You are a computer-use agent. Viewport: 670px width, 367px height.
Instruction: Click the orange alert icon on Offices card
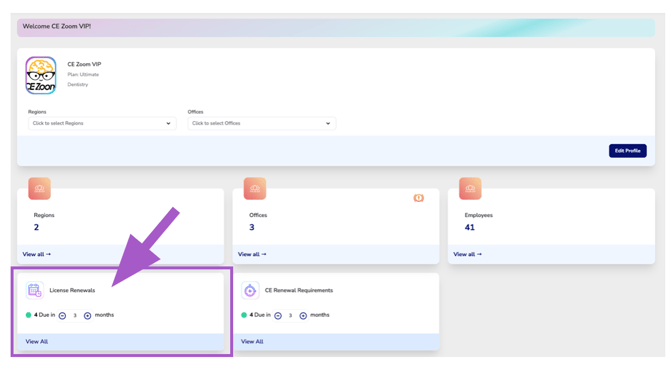pos(418,198)
